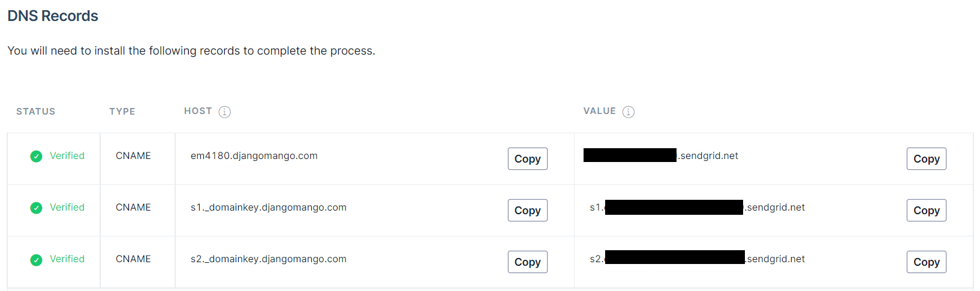Screen dimensions: 980x291
Task: Click the Verified label in first row
Action: coord(67,156)
